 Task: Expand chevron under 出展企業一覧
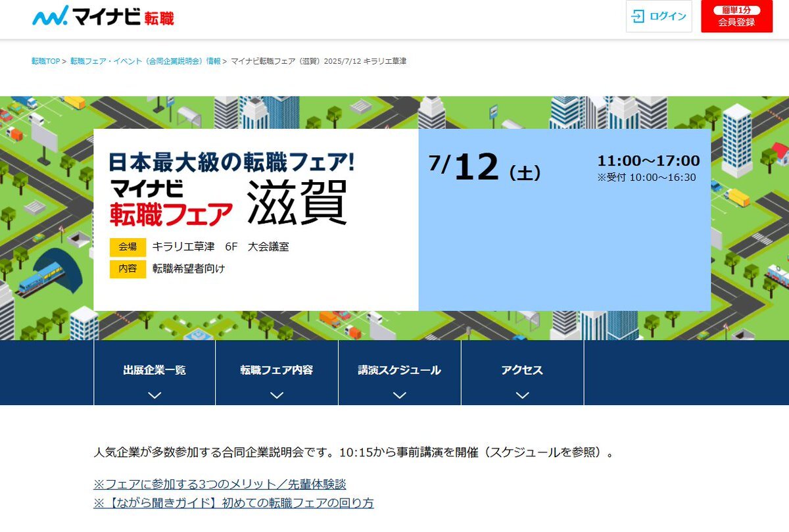pyautogui.click(x=155, y=395)
